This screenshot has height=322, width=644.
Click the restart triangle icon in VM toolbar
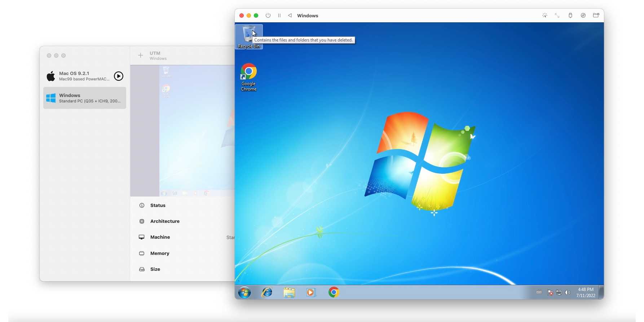[290, 16]
